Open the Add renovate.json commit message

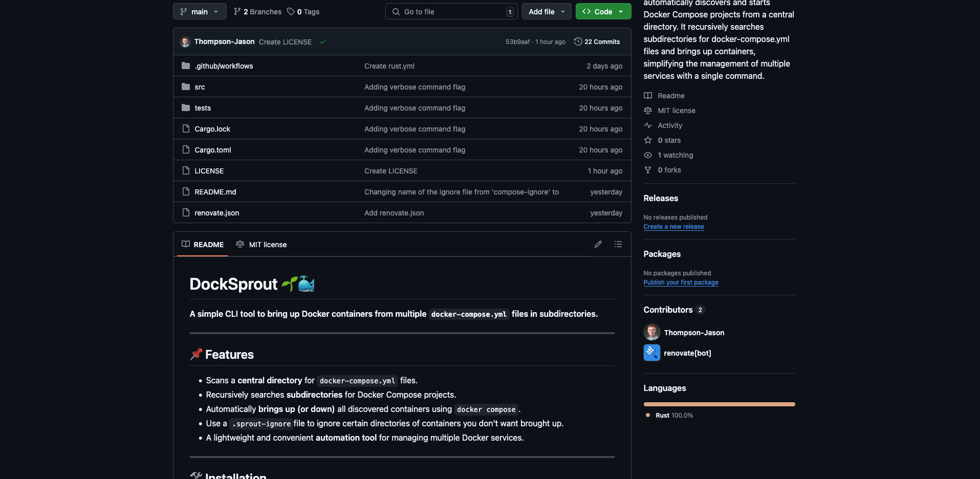point(394,213)
